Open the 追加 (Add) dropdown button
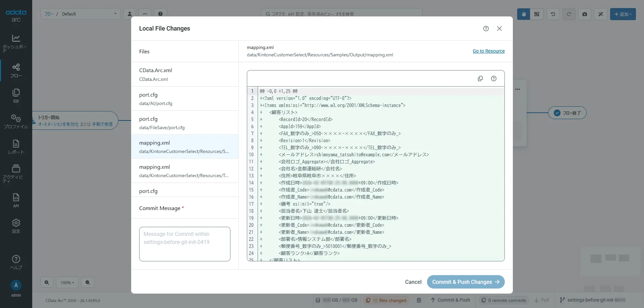Screen dimensions: 644x308 (x=623, y=14)
